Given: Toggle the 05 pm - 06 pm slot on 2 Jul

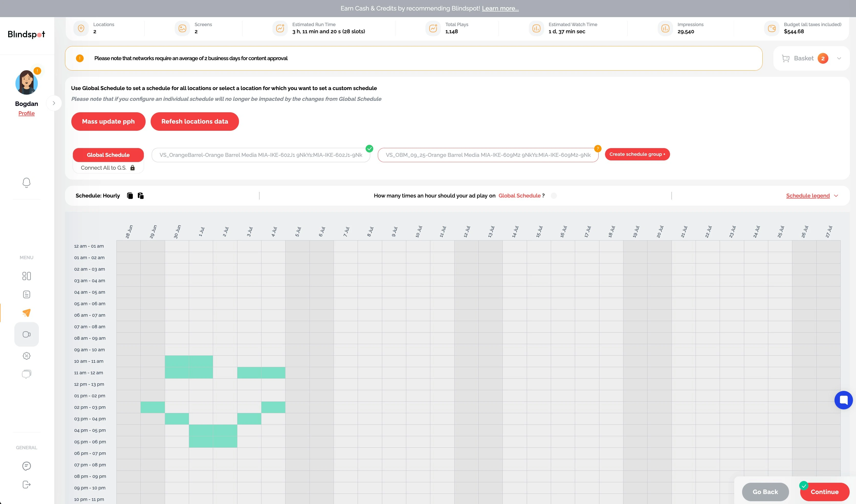Looking at the screenshot, I should [225, 442].
